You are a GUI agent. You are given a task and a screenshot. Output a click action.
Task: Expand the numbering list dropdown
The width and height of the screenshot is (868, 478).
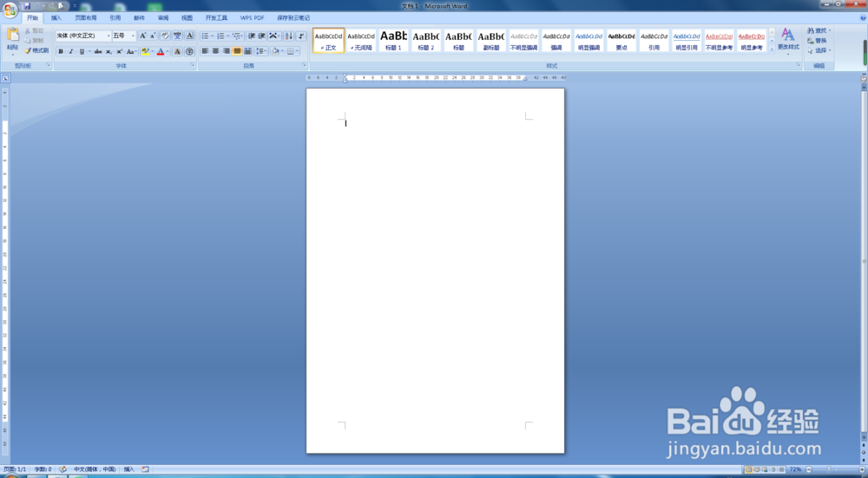click(x=227, y=36)
